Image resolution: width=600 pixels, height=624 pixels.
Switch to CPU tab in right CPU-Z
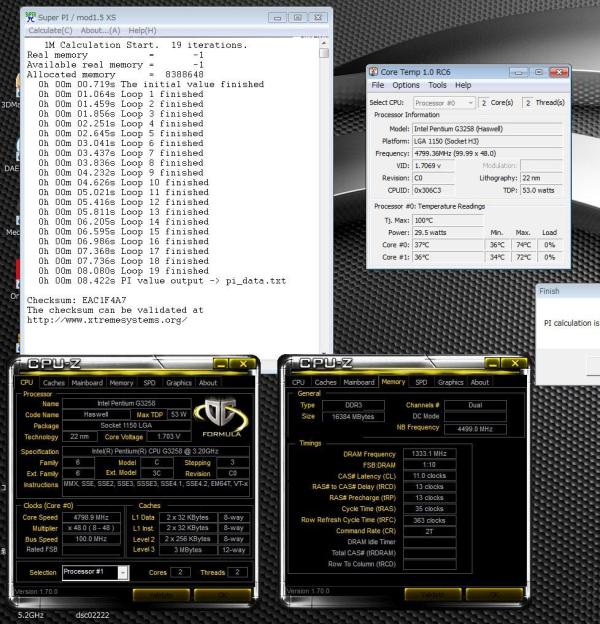tap(298, 382)
